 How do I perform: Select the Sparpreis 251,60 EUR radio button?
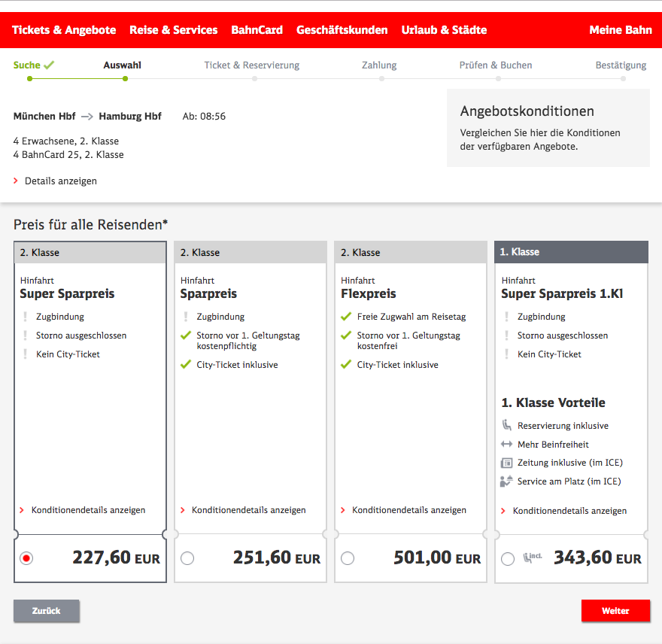187,558
